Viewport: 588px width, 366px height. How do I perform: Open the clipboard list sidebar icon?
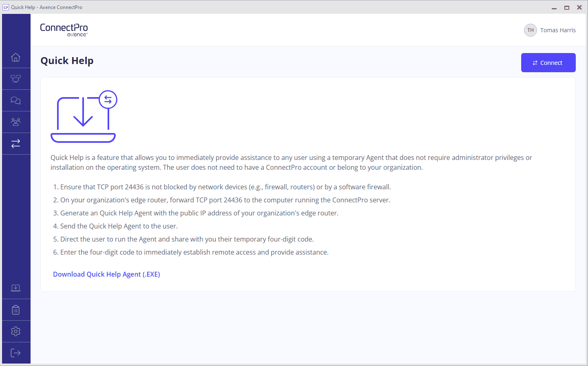point(16,310)
